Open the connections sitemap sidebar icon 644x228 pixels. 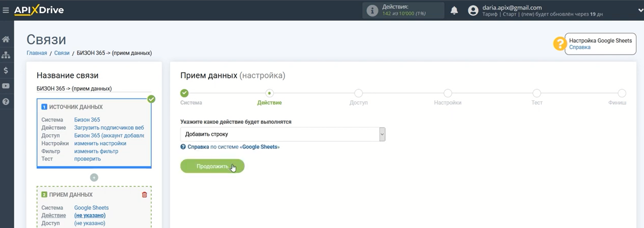(6, 55)
